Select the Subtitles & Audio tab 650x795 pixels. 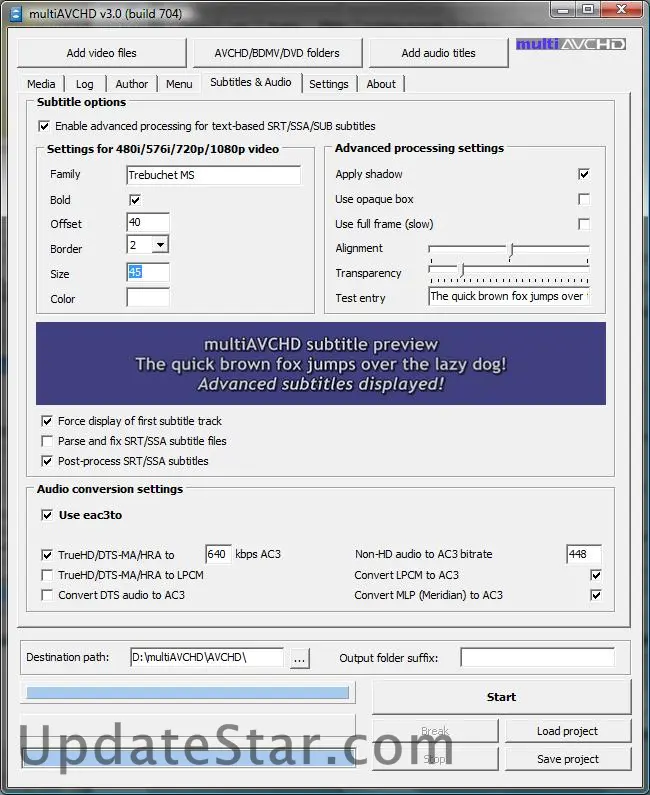(x=251, y=82)
